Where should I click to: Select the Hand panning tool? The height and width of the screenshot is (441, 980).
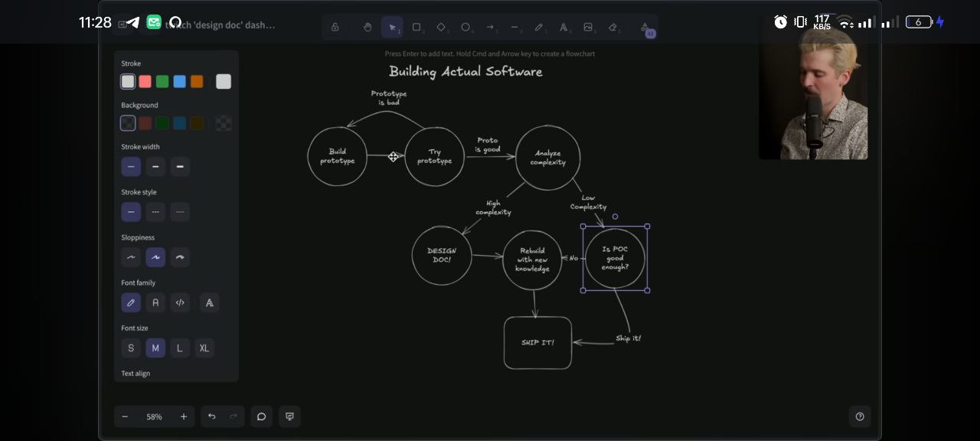[x=367, y=27]
